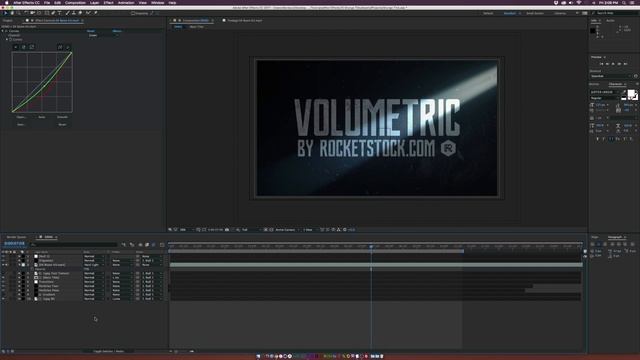This screenshot has height=360, width=640.
Task: Open the Animation menu
Action: 126,2
